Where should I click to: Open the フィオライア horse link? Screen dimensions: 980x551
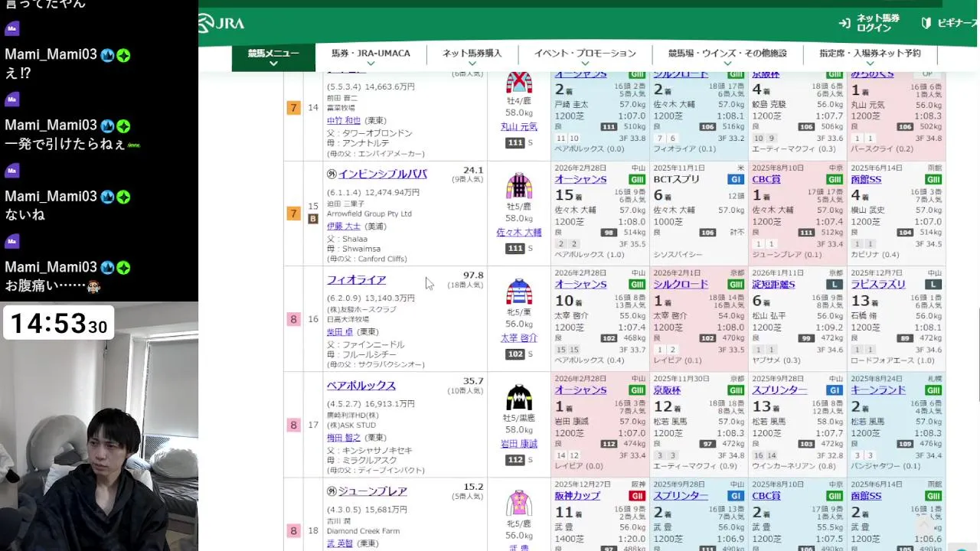click(x=356, y=279)
